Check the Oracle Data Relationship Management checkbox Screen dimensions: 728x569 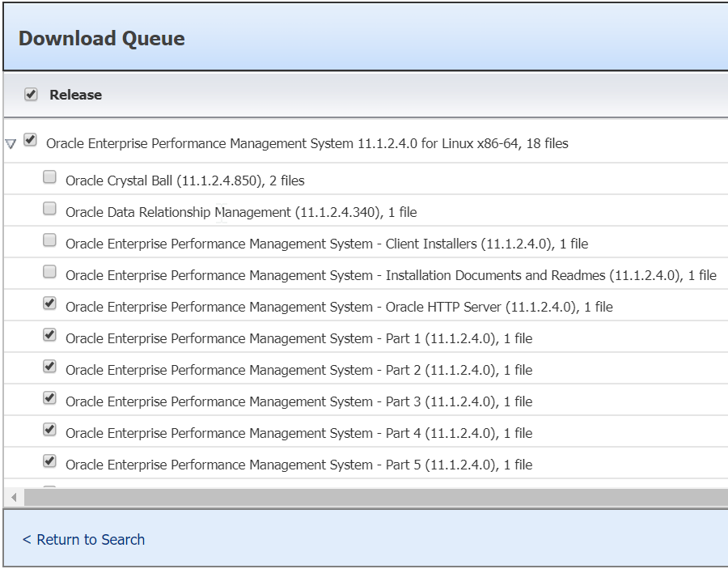[49, 209]
